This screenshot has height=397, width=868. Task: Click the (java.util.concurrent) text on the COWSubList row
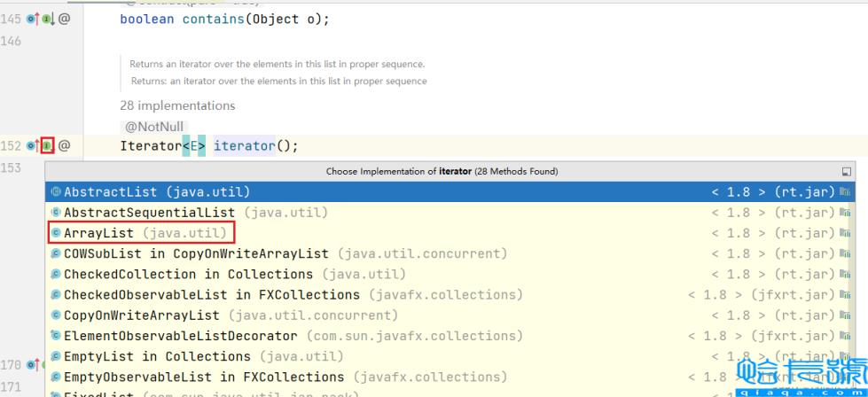coord(423,253)
